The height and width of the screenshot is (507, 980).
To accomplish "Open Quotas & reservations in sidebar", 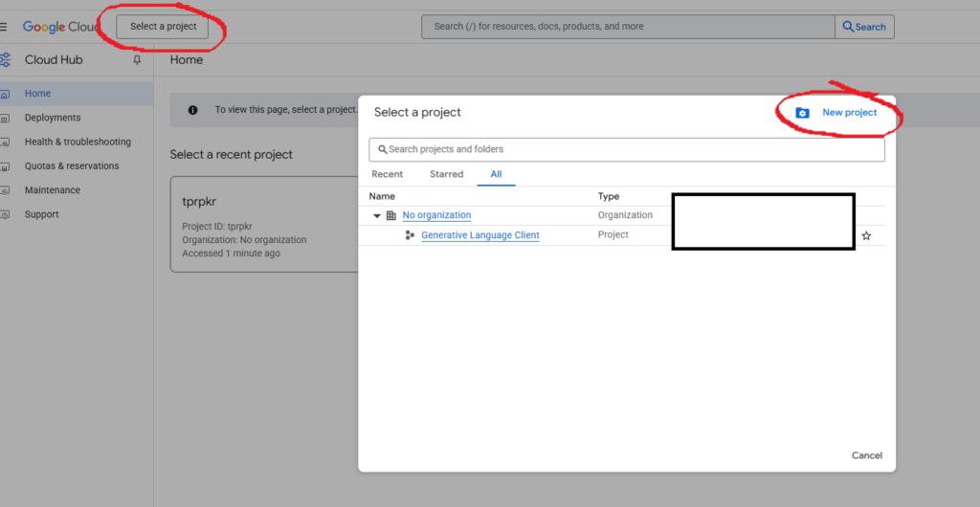I will (72, 166).
